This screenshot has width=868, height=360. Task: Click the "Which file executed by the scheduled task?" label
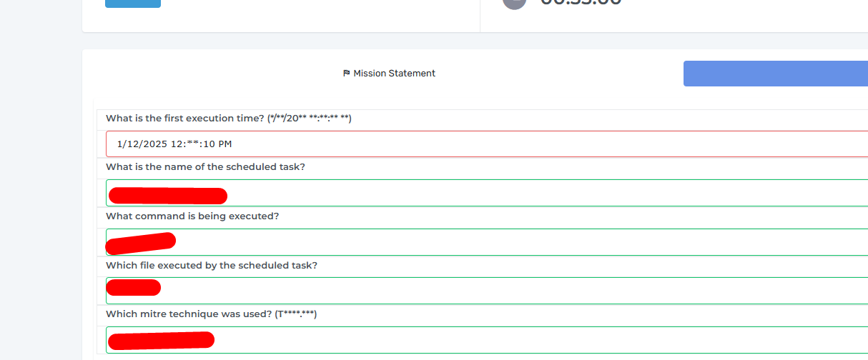[x=211, y=265]
